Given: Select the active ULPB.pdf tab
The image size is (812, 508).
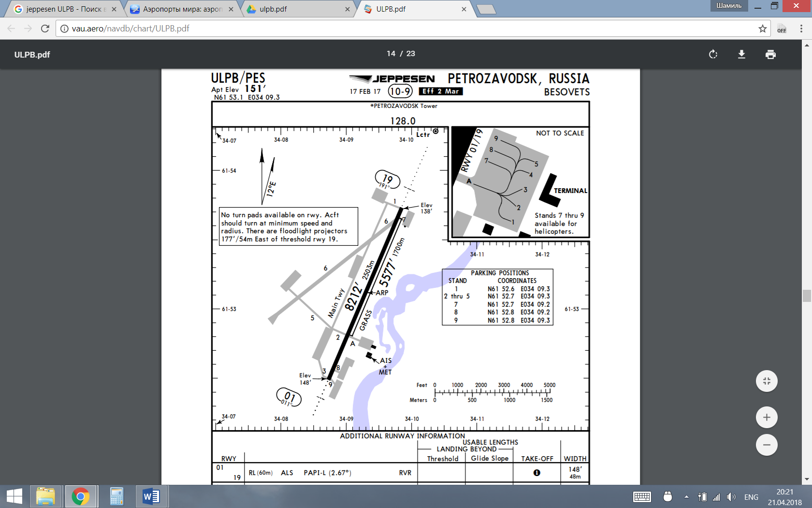Looking at the screenshot, I should (415, 9).
